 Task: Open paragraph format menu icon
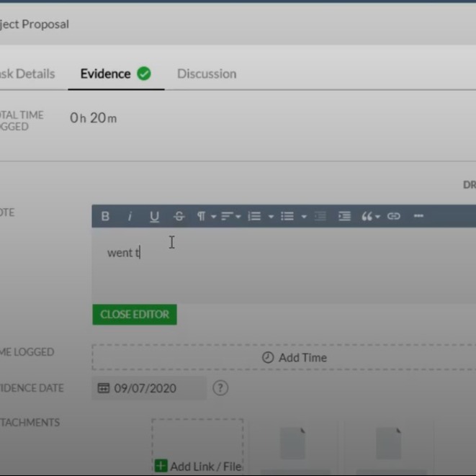201,216
